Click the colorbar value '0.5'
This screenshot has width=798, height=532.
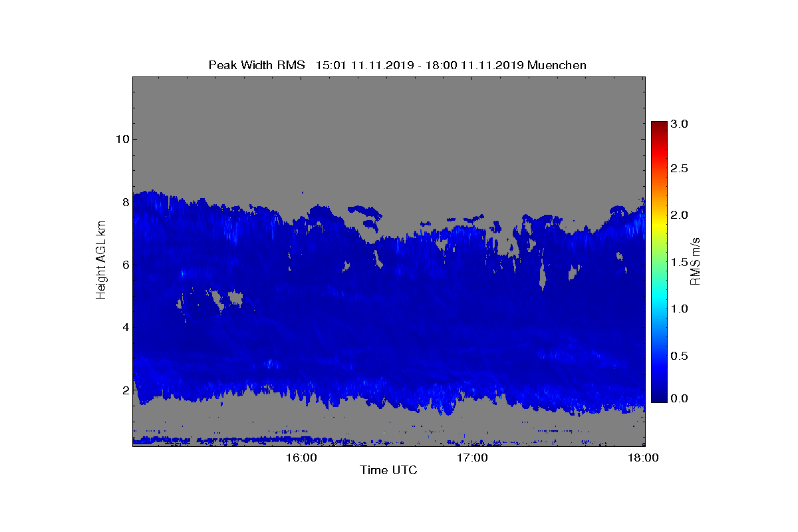click(680, 356)
